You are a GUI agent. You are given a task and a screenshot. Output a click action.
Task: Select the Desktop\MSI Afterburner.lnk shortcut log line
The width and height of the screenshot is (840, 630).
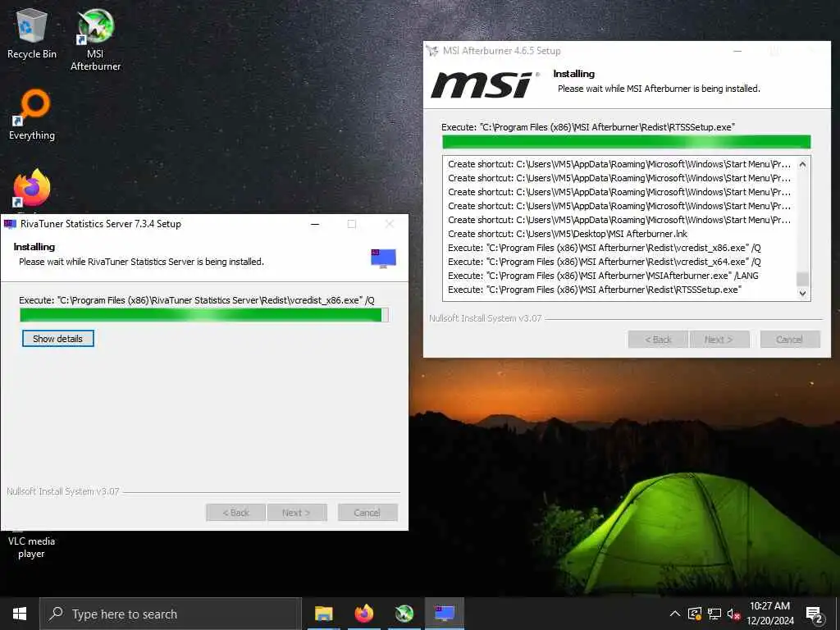pyautogui.click(x=568, y=234)
